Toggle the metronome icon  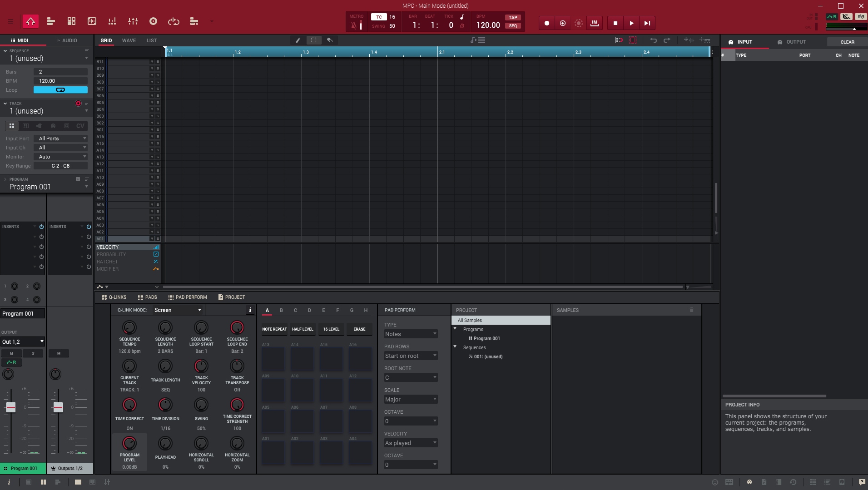354,25
